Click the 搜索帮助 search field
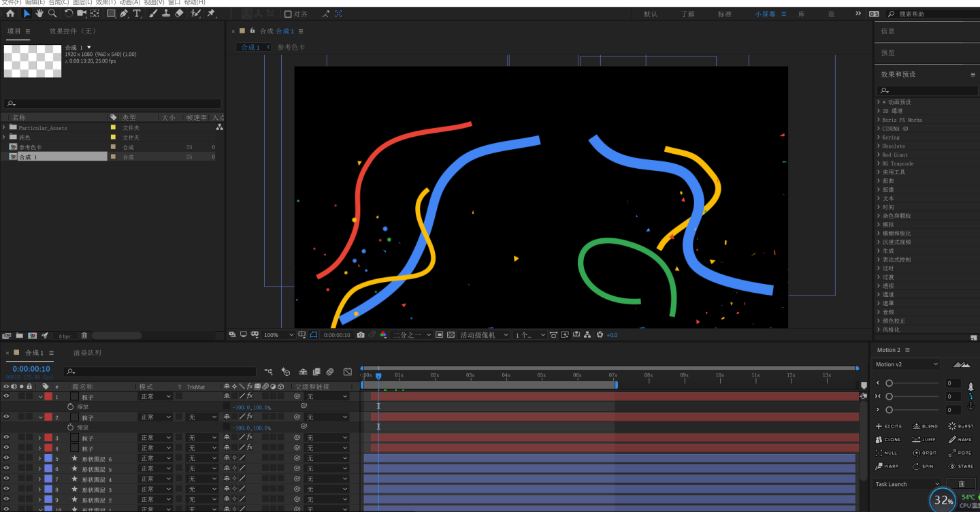Screen dimensions: 980x512 coord(932,14)
